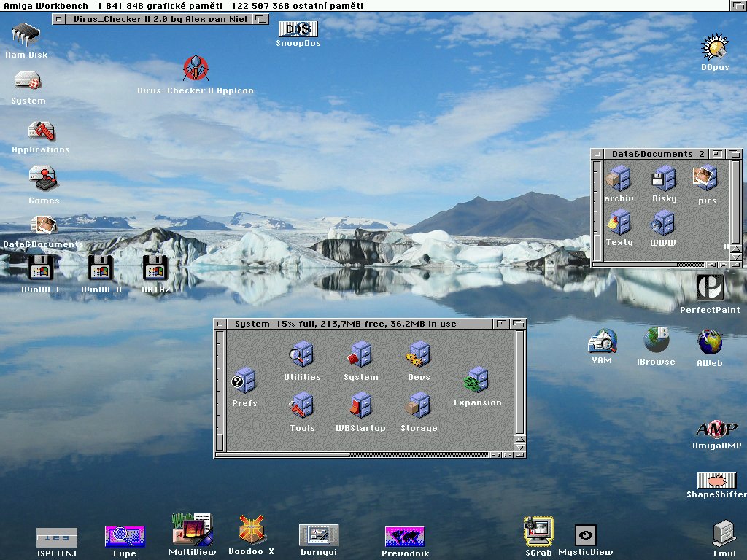Open the PerfectPaint application icon
747x560 pixels.
pyautogui.click(x=710, y=288)
